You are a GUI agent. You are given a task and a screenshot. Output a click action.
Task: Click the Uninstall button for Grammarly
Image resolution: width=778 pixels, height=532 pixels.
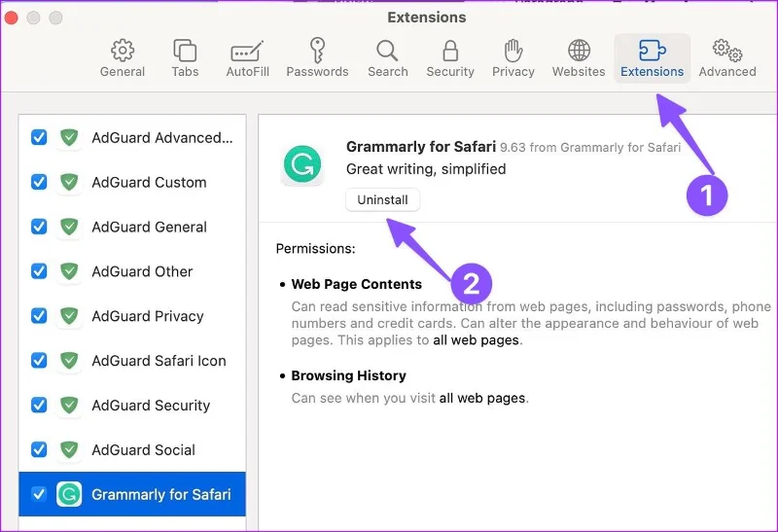382,199
